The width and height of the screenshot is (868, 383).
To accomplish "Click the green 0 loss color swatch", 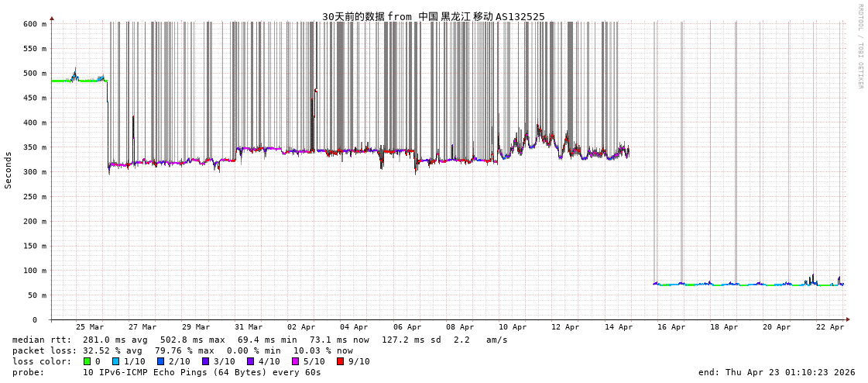I will point(87,361).
